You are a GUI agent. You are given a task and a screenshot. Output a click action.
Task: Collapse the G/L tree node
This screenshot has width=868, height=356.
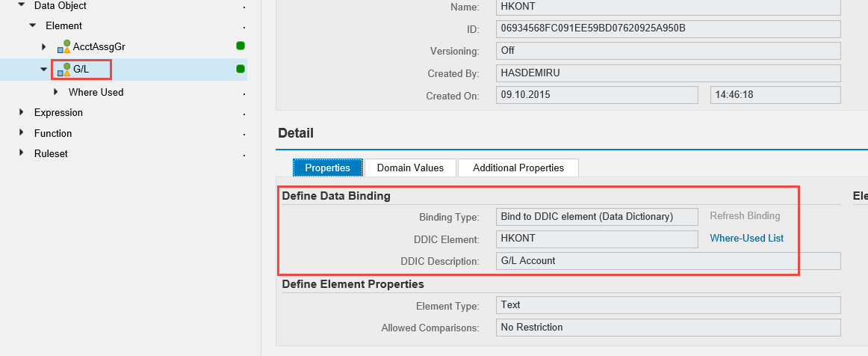coord(44,70)
